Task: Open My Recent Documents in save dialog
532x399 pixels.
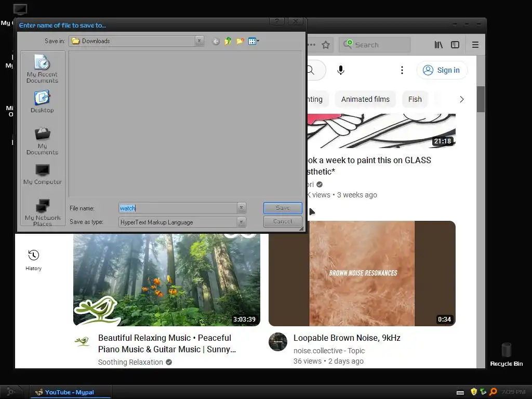Action: [42, 69]
